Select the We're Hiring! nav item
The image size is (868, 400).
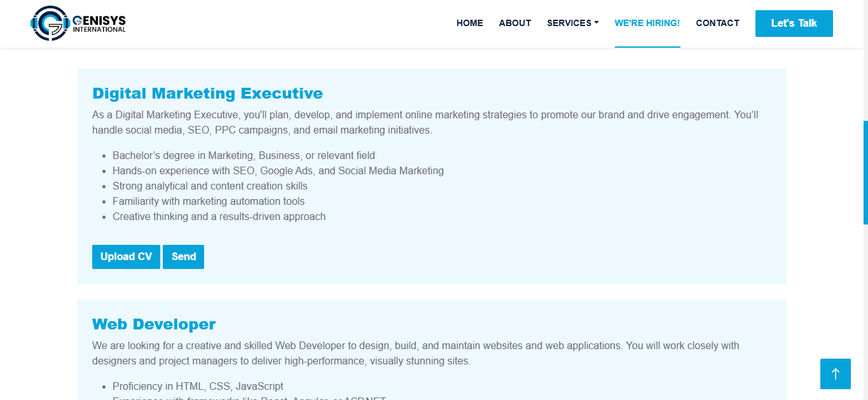647,23
